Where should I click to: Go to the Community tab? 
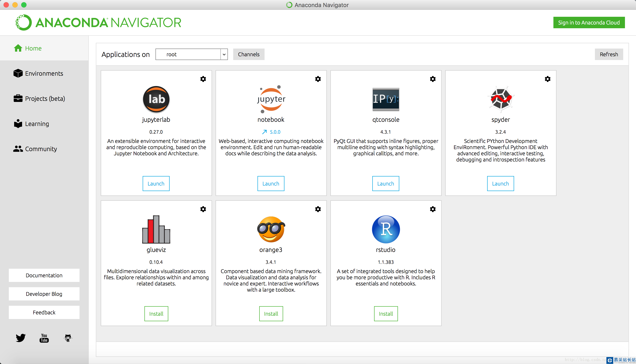point(41,149)
